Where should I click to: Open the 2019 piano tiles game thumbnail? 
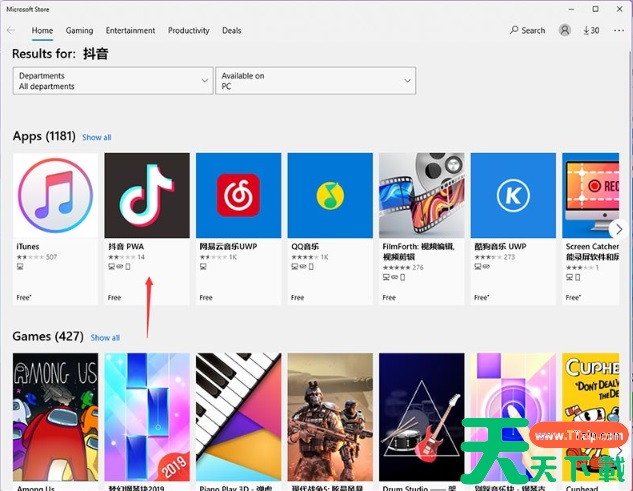[x=147, y=417]
